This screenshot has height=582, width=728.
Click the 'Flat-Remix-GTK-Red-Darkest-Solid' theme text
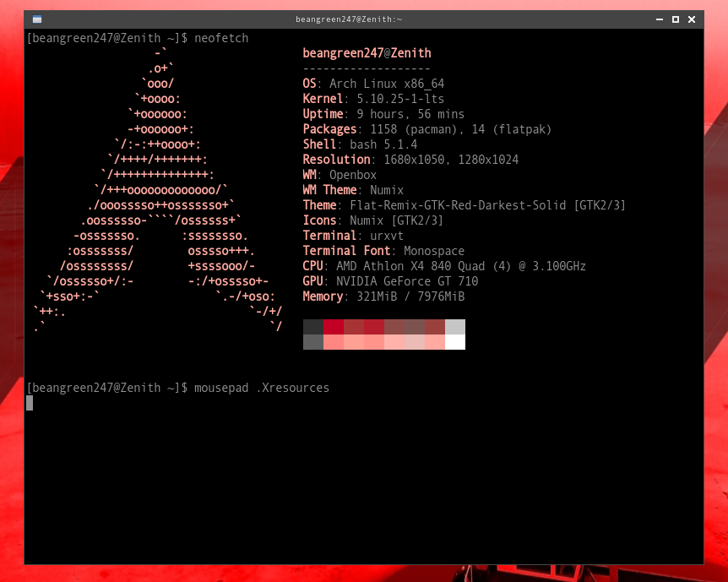458,205
